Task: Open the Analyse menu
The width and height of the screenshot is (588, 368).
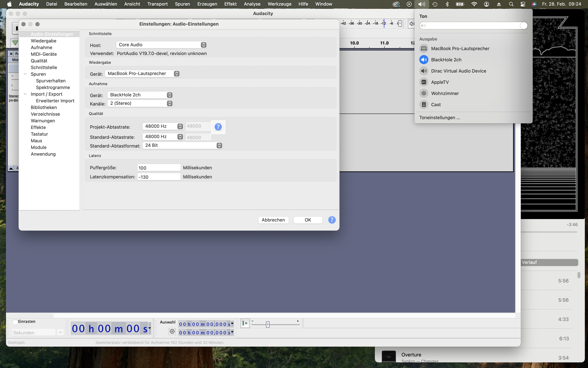Action: (252, 4)
